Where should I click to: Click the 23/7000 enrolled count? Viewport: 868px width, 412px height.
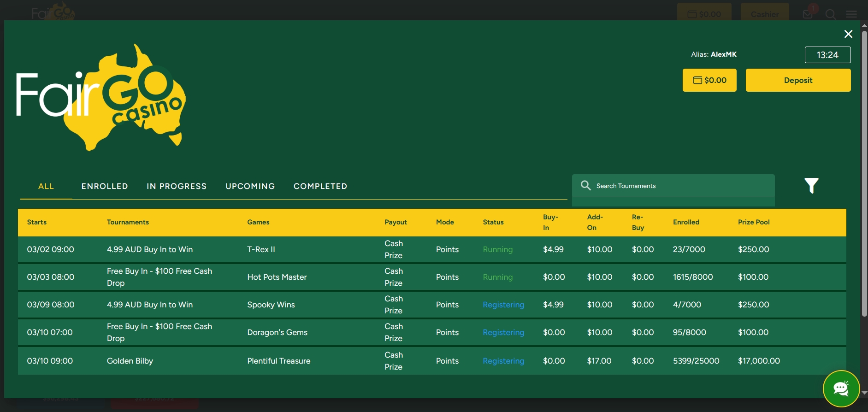click(x=689, y=249)
